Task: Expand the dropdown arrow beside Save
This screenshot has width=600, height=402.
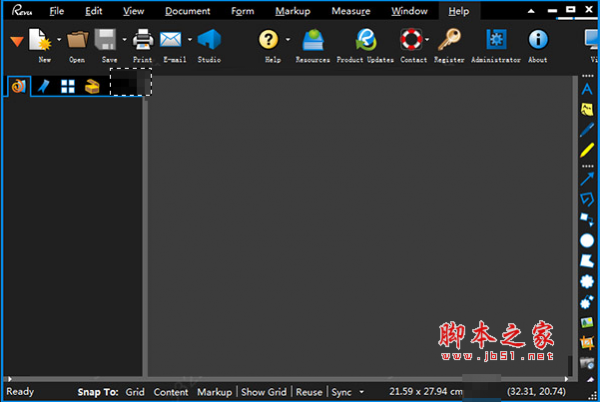Action: 124,41
